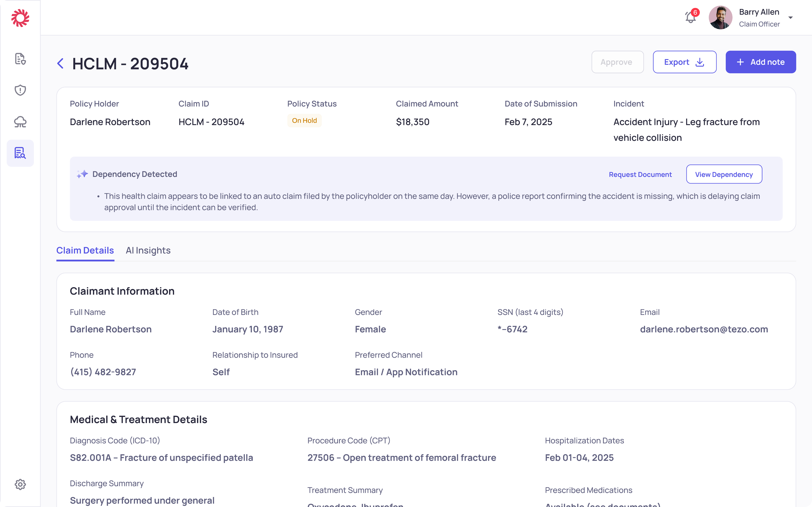This screenshot has width=812, height=507.
Task: Click Barry Allen's profile avatar
Action: click(720, 17)
